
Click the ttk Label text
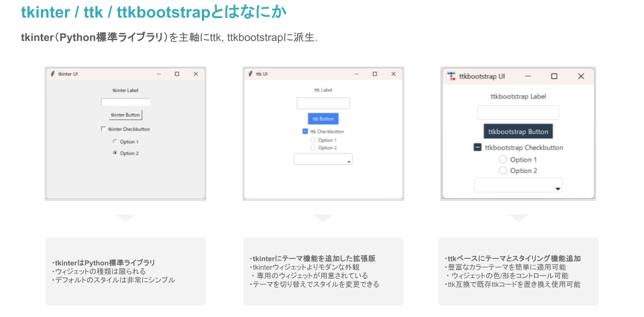tap(323, 90)
